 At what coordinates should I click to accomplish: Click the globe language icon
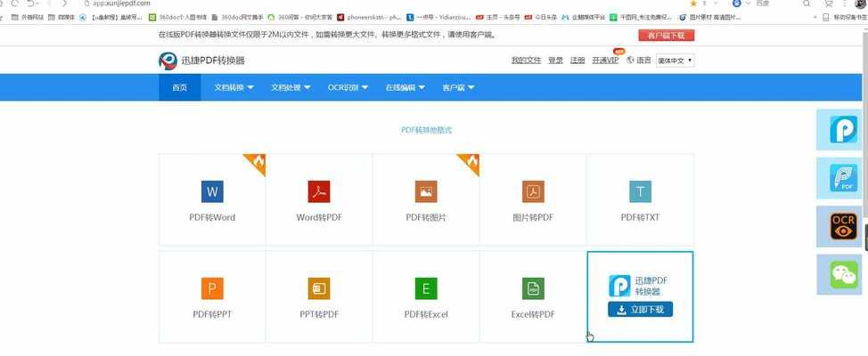pyautogui.click(x=630, y=60)
